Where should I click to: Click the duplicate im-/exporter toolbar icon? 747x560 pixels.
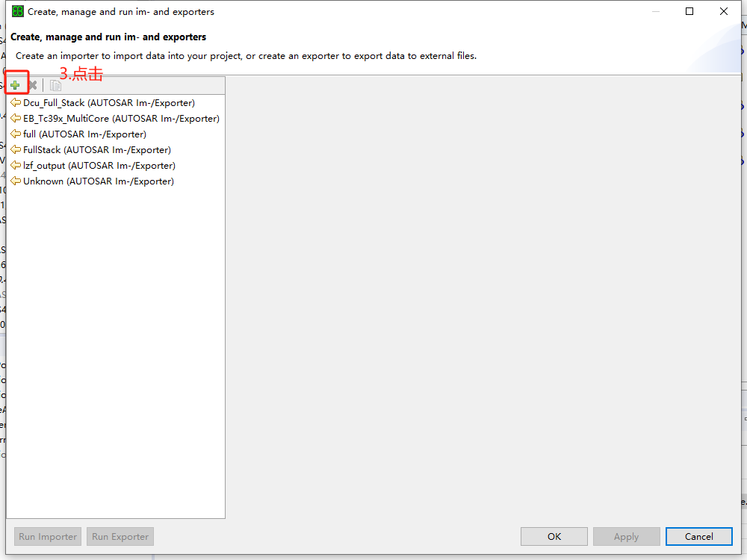[x=55, y=85]
